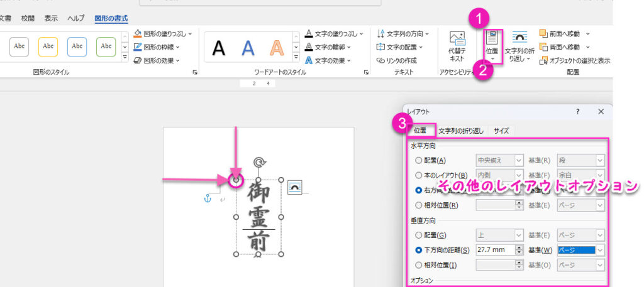644x287 pixels.
Task: Click the Layout dialog help question mark
Action: pyautogui.click(x=577, y=112)
